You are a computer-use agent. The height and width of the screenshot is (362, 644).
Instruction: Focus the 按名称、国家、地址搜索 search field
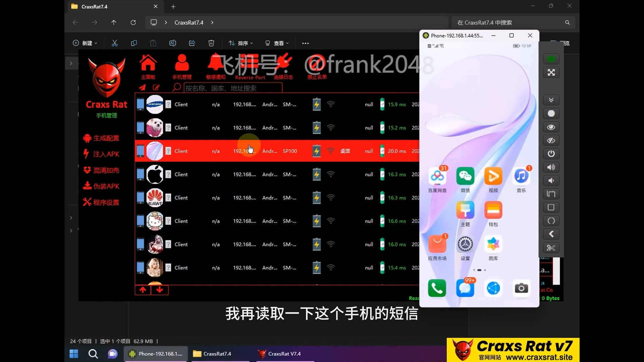(x=233, y=88)
